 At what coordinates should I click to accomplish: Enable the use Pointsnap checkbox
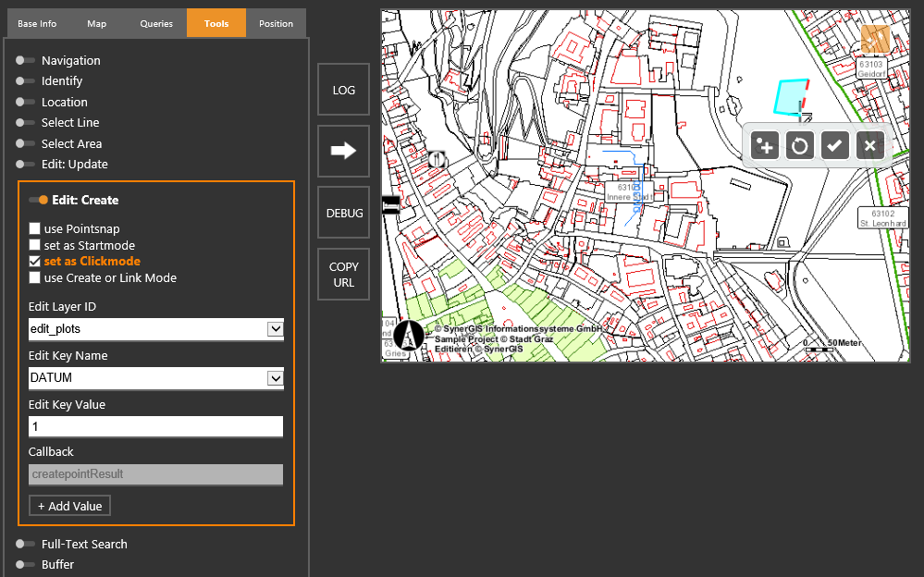pyautogui.click(x=34, y=228)
